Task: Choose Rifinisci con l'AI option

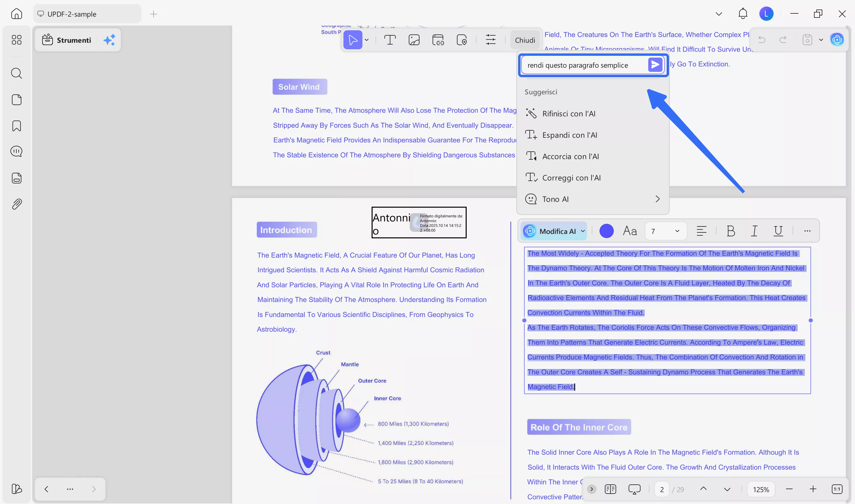Action: pyautogui.click(x=569, y=114)
